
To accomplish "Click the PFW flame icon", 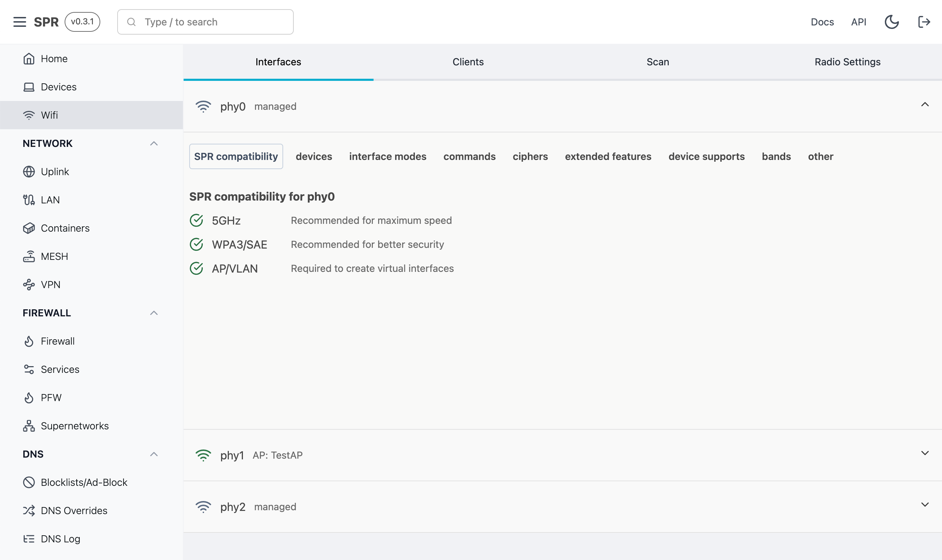I will [x=29, y=398].
